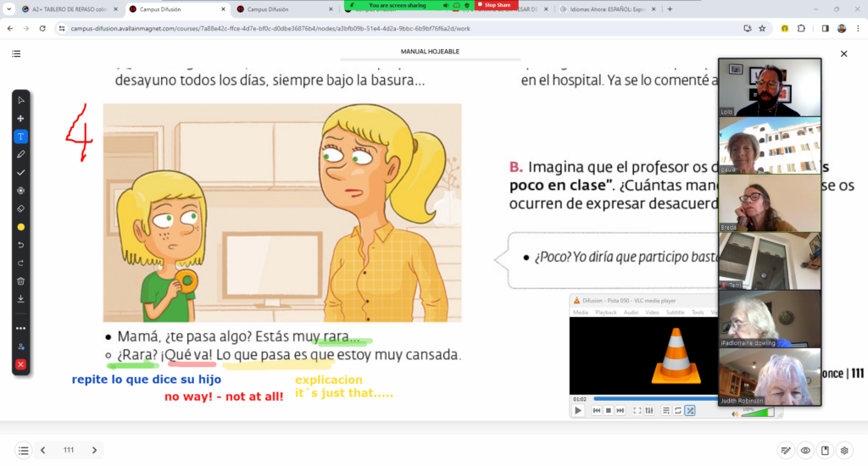Toggle VLC shuffle random button
The width and height of the screenshot is (868, 466).
[690, 411]
